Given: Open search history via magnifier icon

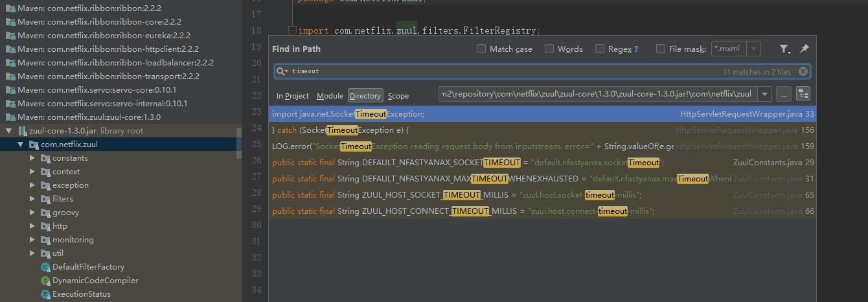Looking at the screenshot, I should (x=282, y=71).
